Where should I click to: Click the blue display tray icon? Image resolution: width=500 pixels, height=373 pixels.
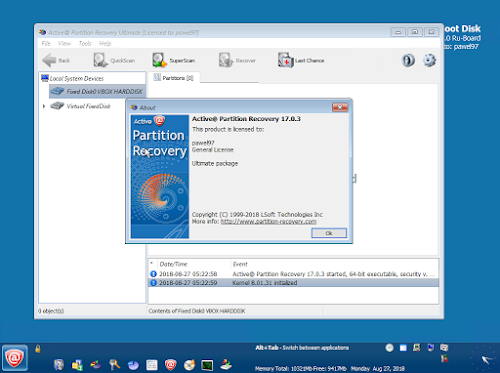(x=431, y=348)
